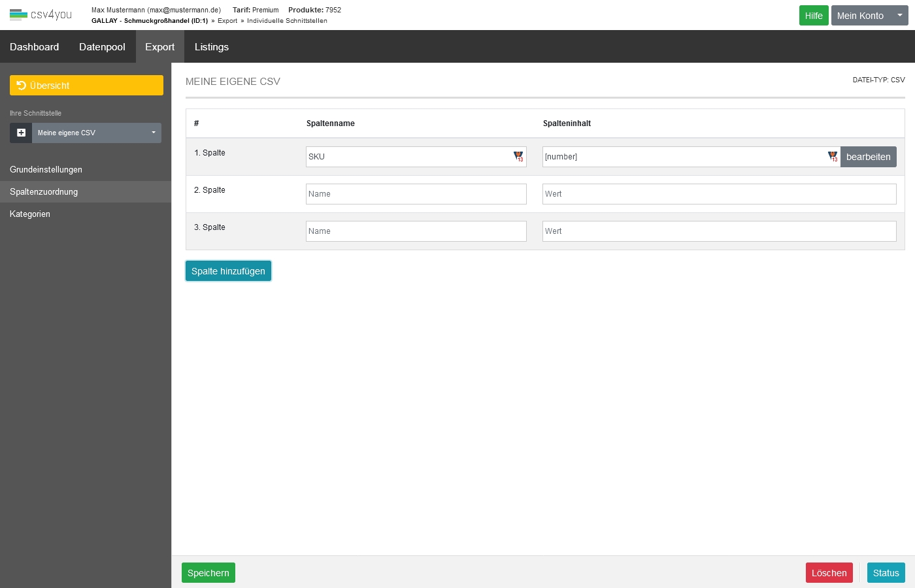This screenshot has height=588, width=915.
Task: Click the badge icon in the SKU field
Action: pos(518,157)
